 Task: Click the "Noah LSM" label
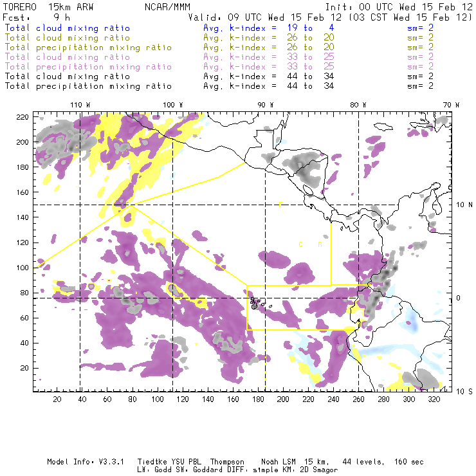tap(279, 462)
